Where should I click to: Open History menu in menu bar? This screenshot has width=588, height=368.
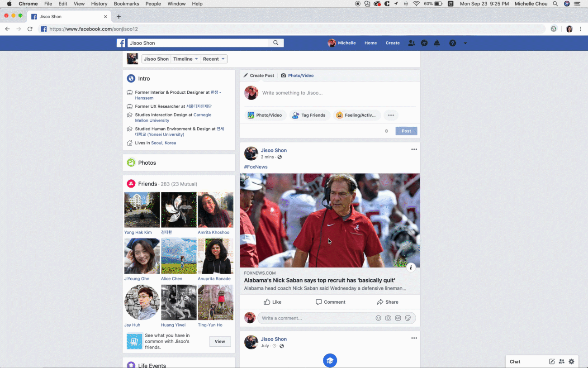pyautogui.click(x=99, y=4)
